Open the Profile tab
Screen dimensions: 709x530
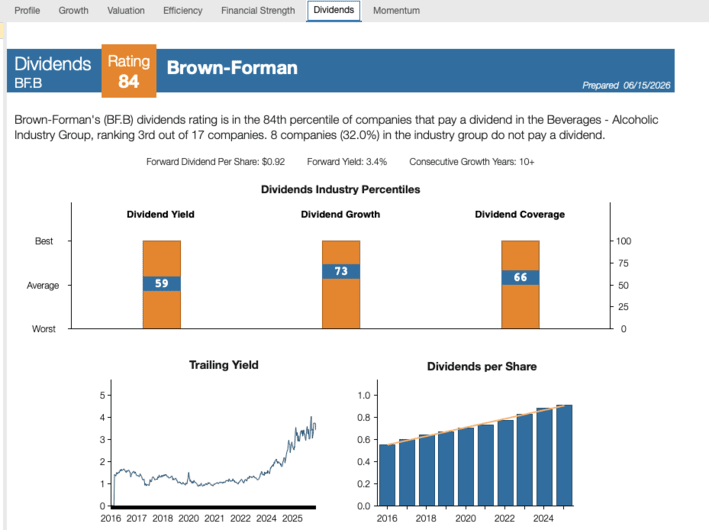(27, 10)
